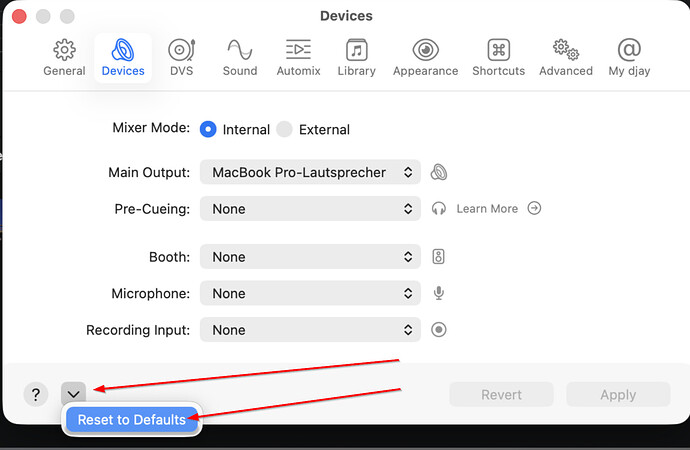Screen dimensions: 690x450
Task: Open Appearance settings tab
Action: point(426,58)
